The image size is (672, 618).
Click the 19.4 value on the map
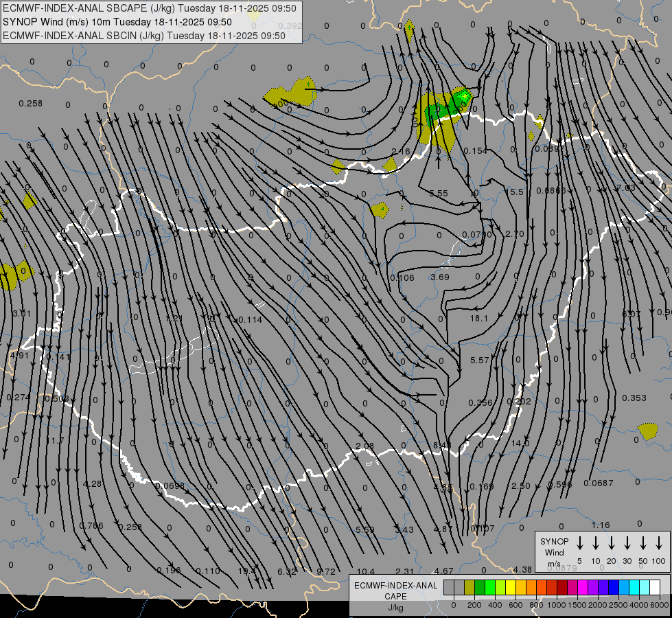pyautogui.click(x=247, y=571)
